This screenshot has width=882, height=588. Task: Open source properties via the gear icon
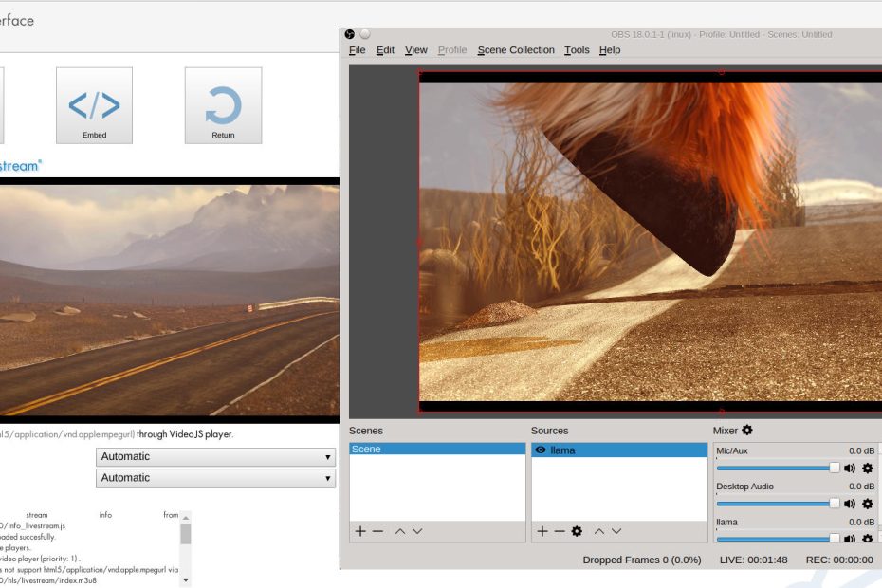[x=575, y=531]
